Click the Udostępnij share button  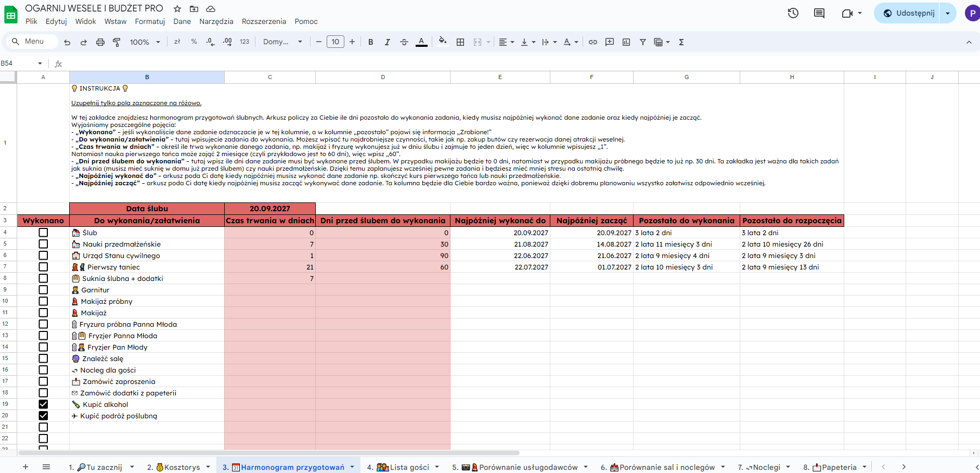[909, 13]
